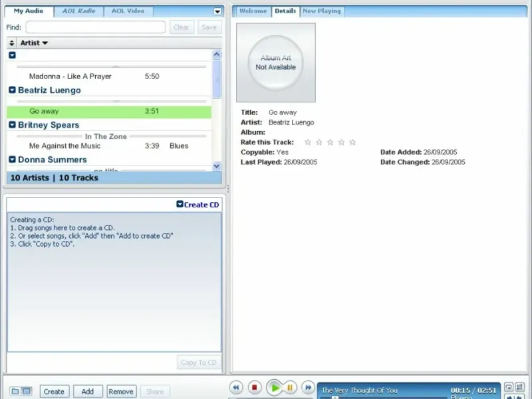Rate the track five stars

(x=352, y=142)
